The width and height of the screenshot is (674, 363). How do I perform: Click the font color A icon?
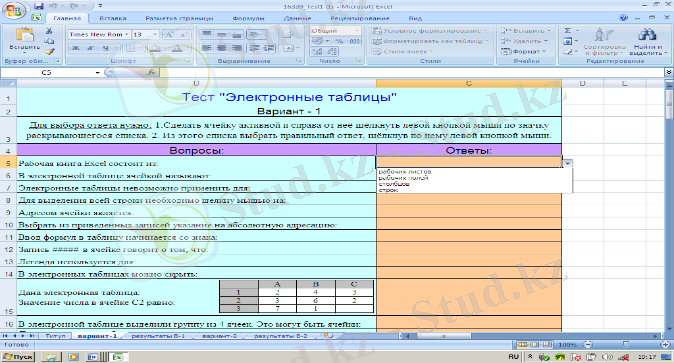point(177,48)
